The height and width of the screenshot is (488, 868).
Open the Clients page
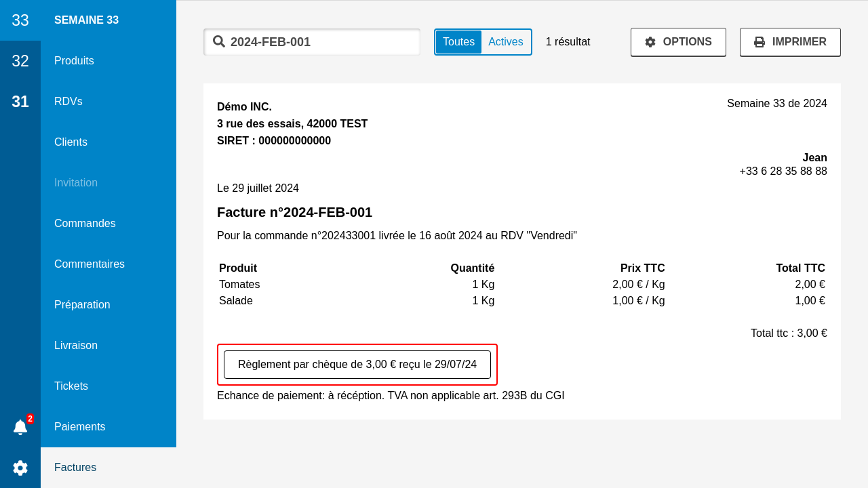tap(71, 142)
